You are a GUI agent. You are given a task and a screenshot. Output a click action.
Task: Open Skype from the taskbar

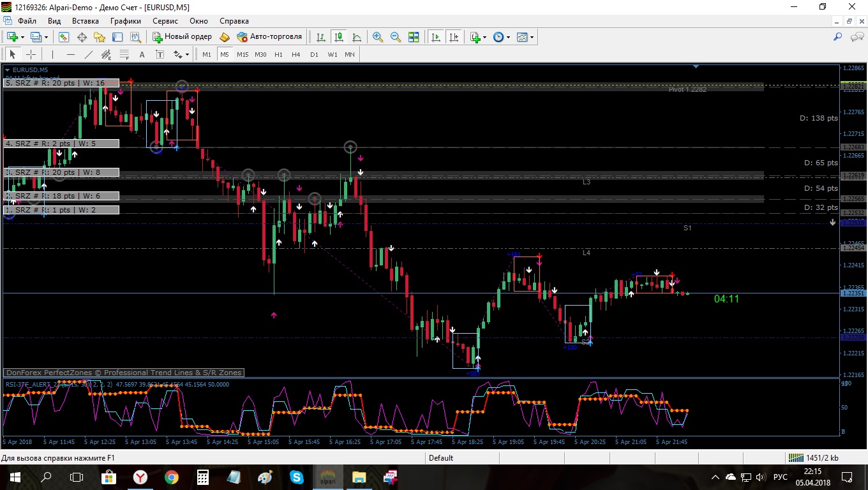pyautogui.click(x=296, y=477)
